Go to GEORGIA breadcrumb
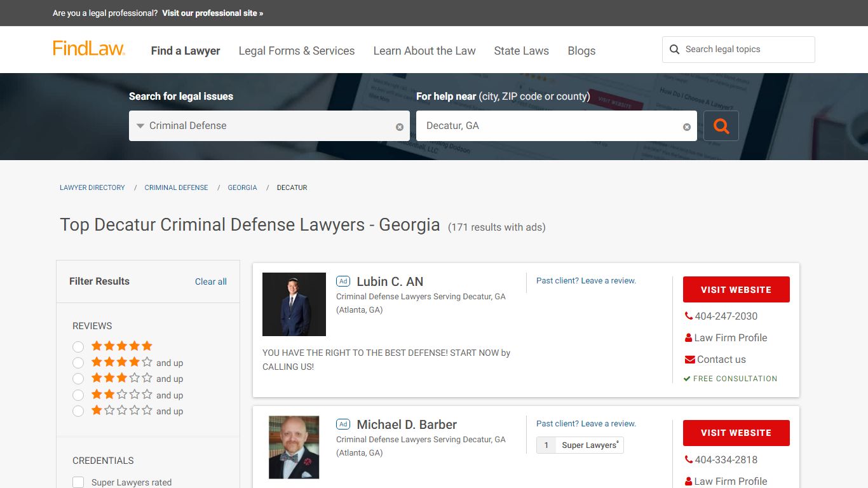This screenshot has height=488, width=868. pyautogui.click(x=243, y=187)
